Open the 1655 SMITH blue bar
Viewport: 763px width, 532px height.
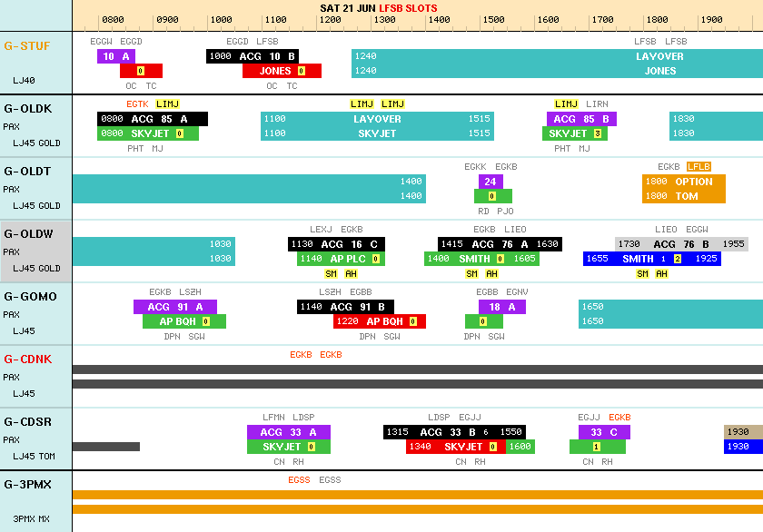pyautogui.click(x=652, y=260)
